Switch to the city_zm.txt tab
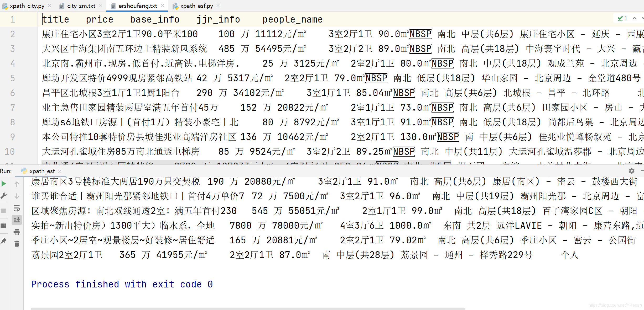The height and width of the screenshot is (310, 644). (81, 6)
